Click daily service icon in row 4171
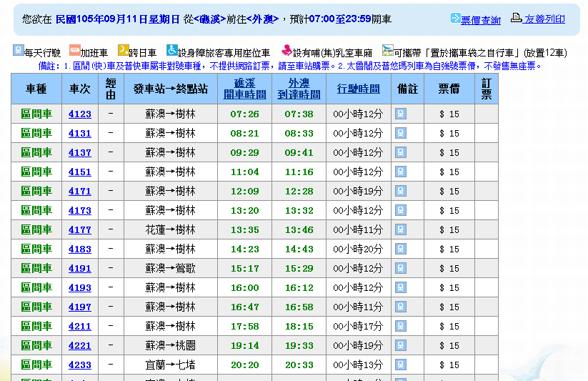This screenshot has height=381, width=588. (401, 191)
